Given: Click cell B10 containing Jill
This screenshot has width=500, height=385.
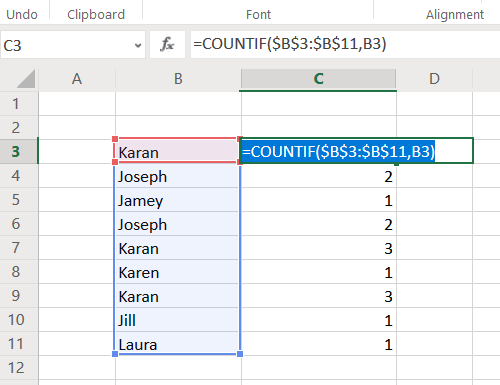Looking at the screenshot, I should pos(178,320).
